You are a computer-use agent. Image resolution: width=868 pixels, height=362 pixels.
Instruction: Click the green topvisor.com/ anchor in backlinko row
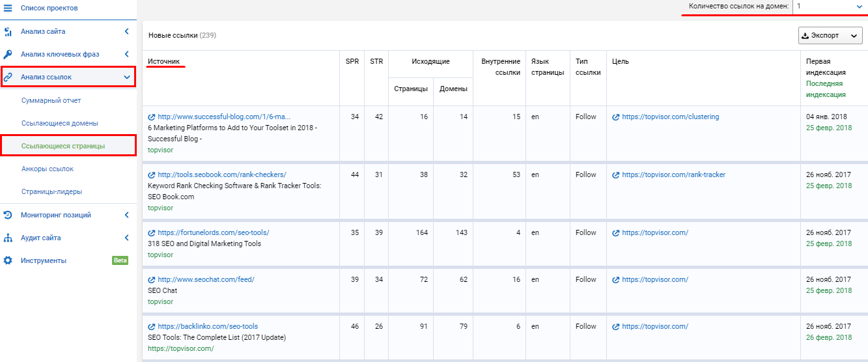180,349
